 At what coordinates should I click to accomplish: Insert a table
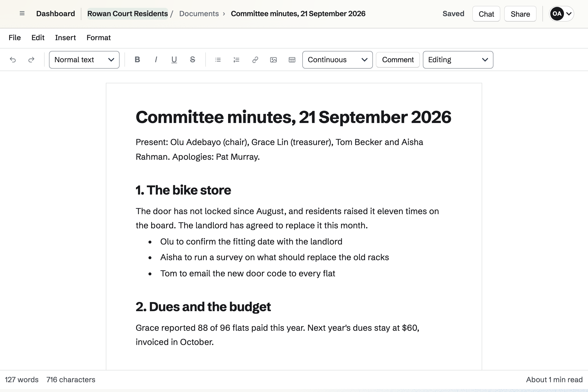click(x=292, y=60)
